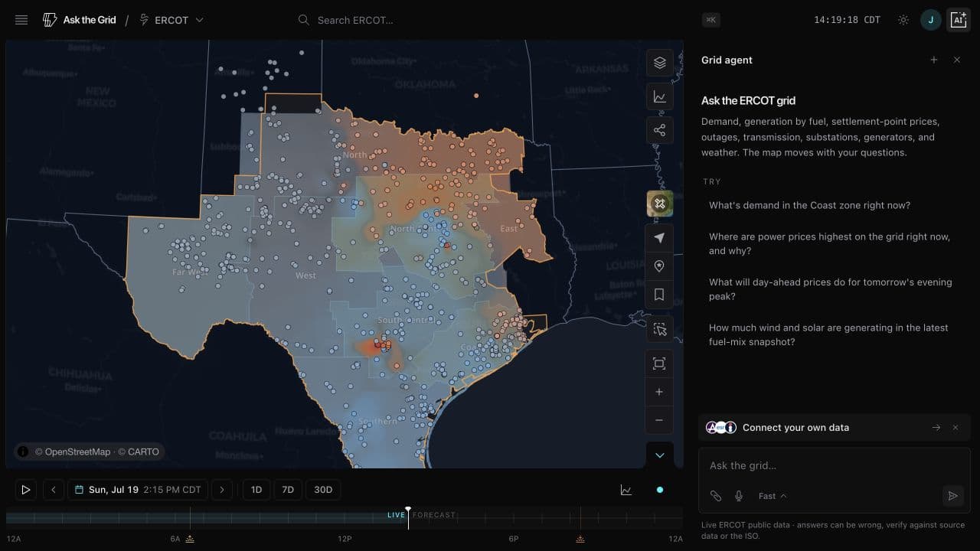Open the map layers panel
This screenshot has width=980, height=551.
659,63
